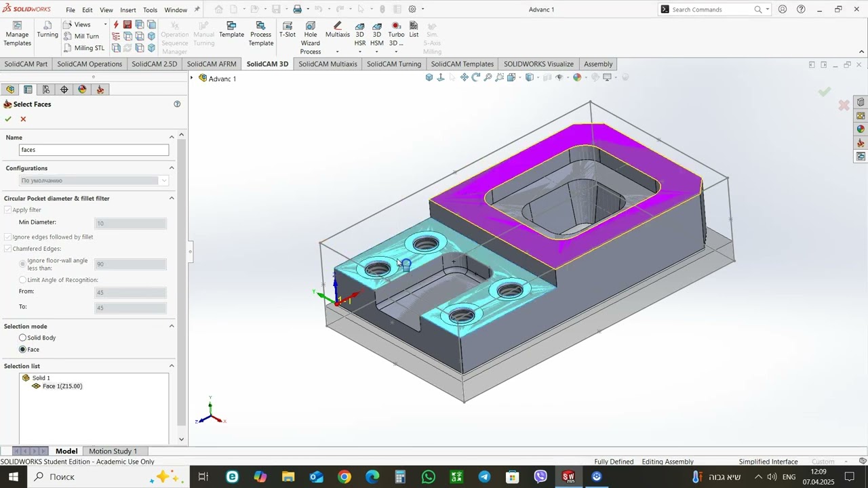Click the Manage Templates icon
868x488 pixels.
point(17,26)
